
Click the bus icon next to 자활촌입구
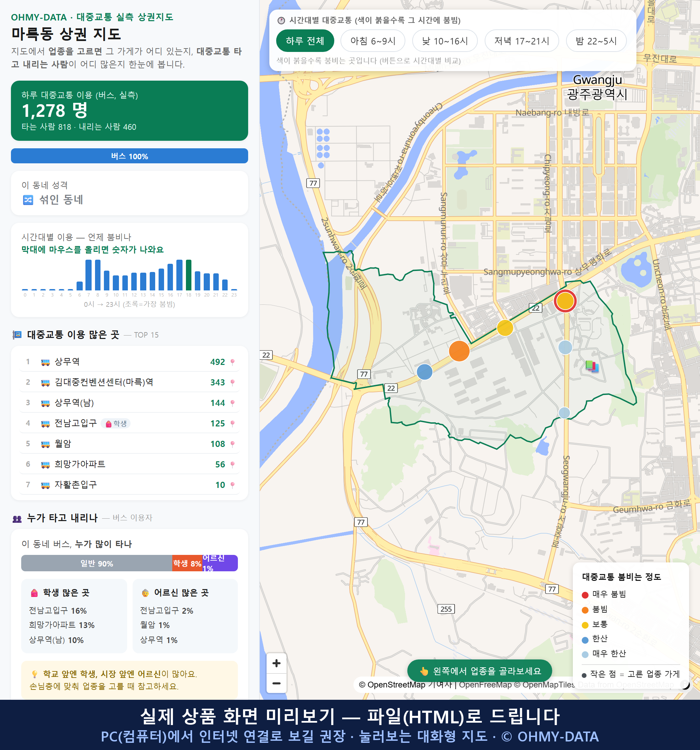pyautogui.click(x=45, y=485)
